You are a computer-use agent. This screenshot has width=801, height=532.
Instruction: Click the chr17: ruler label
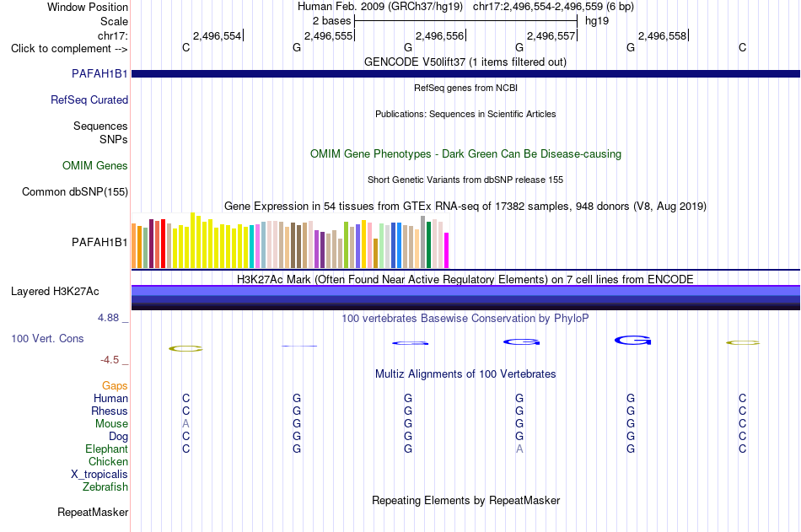pyautogui.click(x=112, y=35)
